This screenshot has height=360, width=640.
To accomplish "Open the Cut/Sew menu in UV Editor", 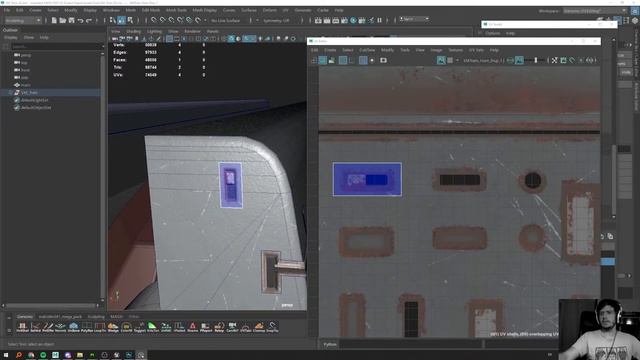I will pyautogui.click(x=367, y=50).
